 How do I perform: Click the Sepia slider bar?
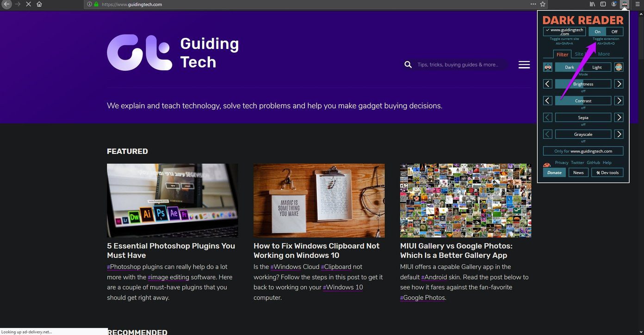coord(583,117)
